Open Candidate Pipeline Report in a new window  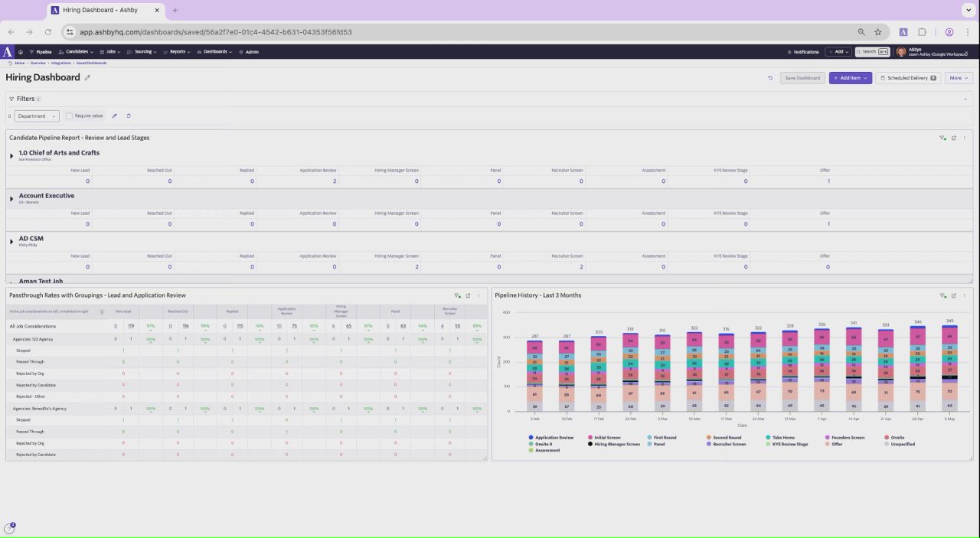click(954, 138)
